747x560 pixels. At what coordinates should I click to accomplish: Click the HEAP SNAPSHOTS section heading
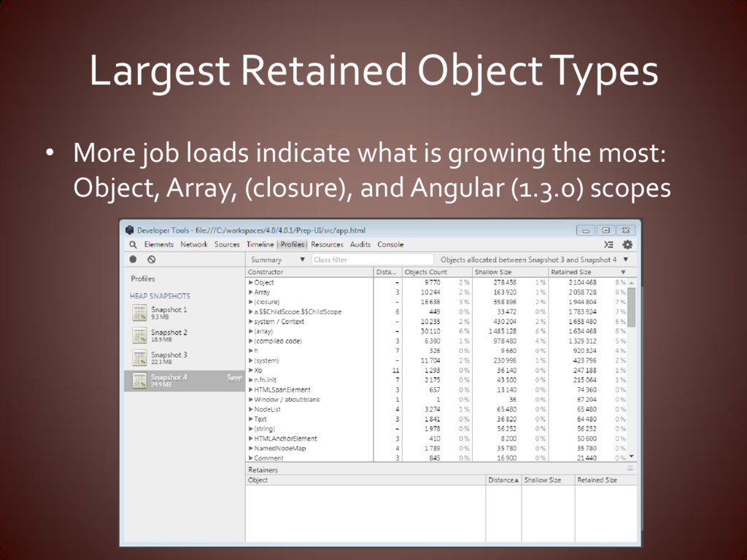coord(160,296)
